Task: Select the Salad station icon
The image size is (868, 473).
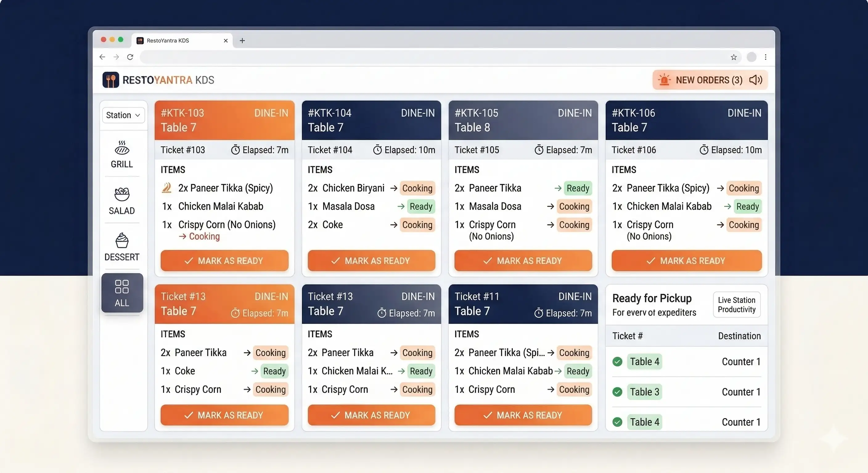Action: 122,194
